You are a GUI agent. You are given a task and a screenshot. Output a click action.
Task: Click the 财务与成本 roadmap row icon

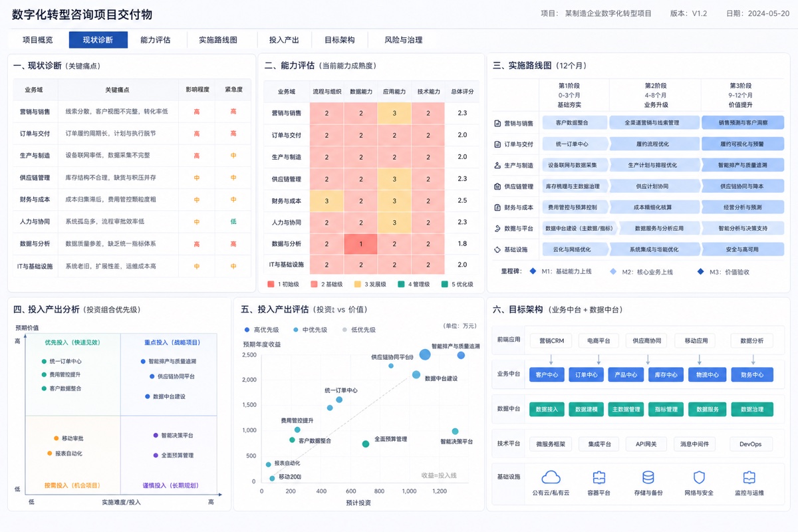point(497,207)
